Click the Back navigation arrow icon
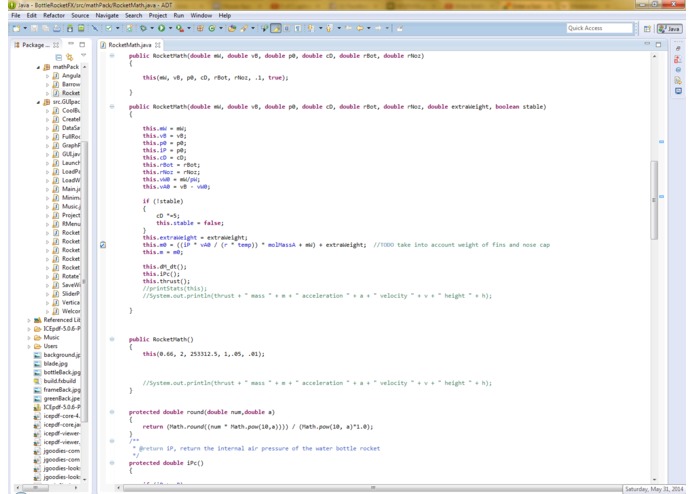Viewport: 695px width, 494px height. (359, 28)
